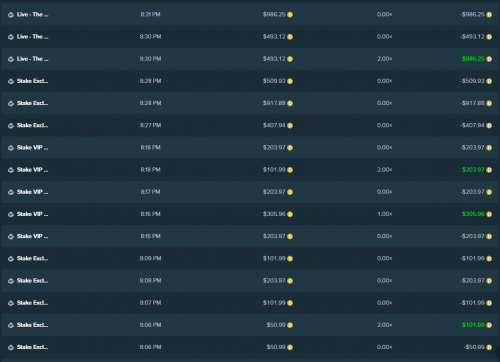The image size is (500, 362).
Task: Click the coin icon beside $509.93 bet amount
Action: [290, 81]
